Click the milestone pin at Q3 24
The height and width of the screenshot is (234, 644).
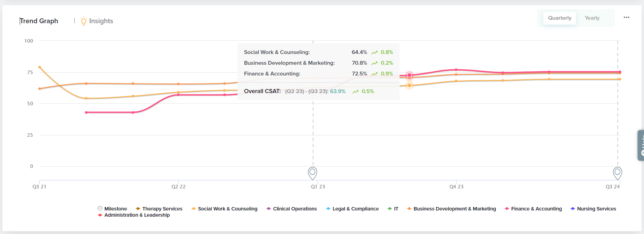tap(617, 172)
